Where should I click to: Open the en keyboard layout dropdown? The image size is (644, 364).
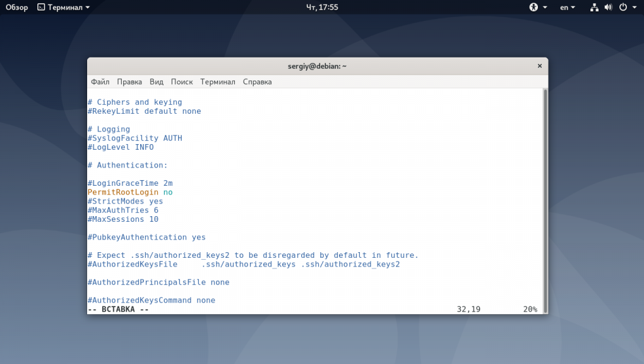click(x=568, y=7)
